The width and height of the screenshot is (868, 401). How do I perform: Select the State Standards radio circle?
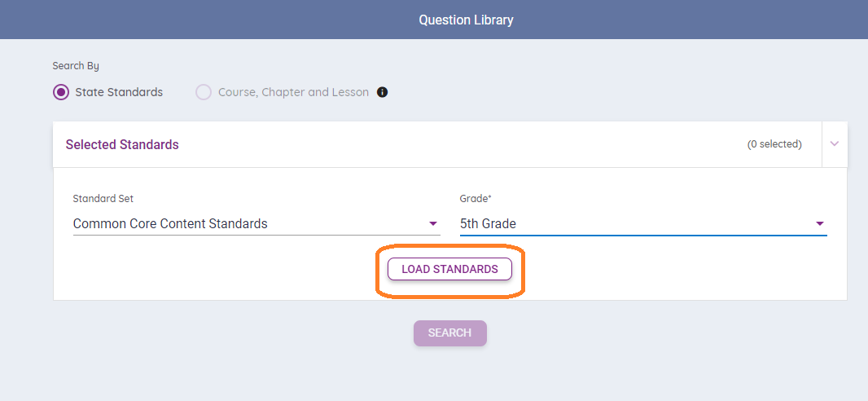point(61,92)
